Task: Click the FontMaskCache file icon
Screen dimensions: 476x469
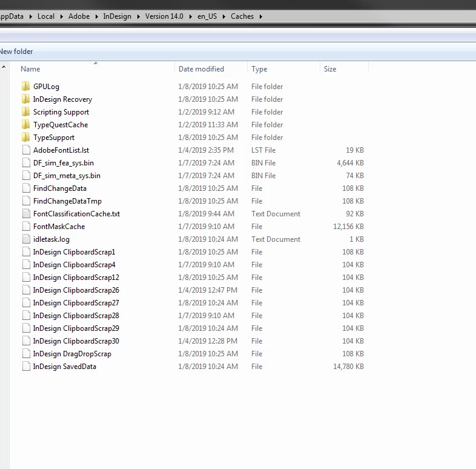Action: coord(26,227)
